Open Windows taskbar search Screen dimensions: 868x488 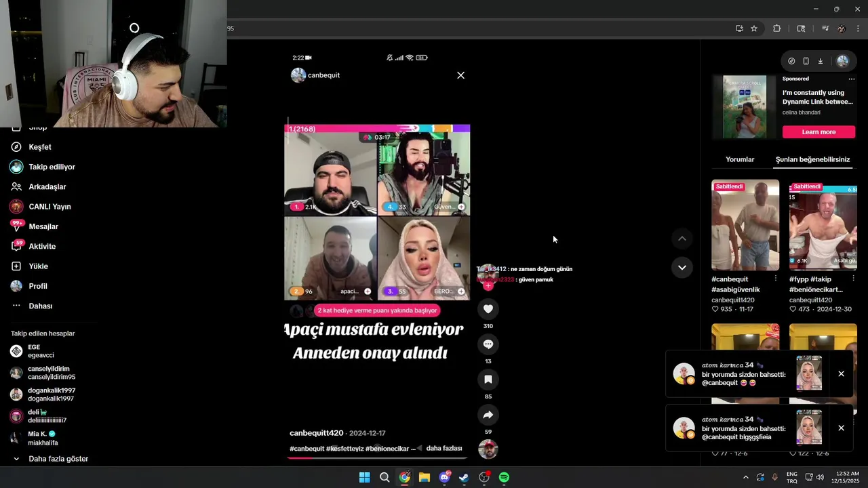[384, 477]
